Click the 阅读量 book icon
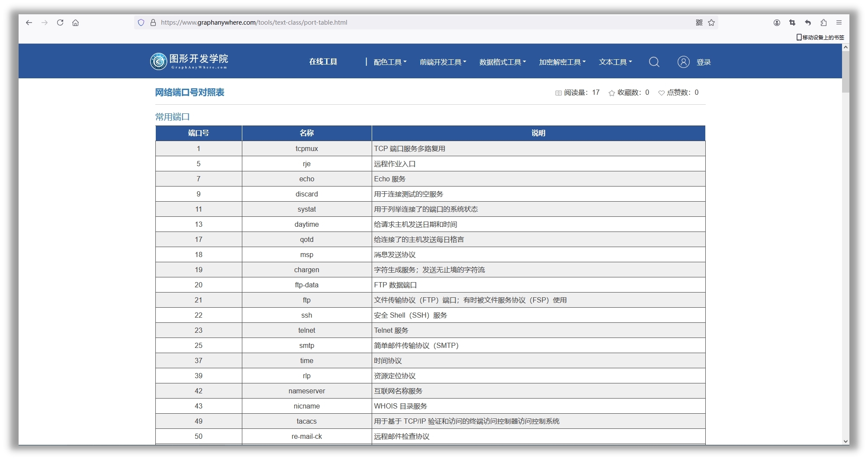The width and height of the screenshot is (868, 460). pyautogui.click(x=559, y=93)
